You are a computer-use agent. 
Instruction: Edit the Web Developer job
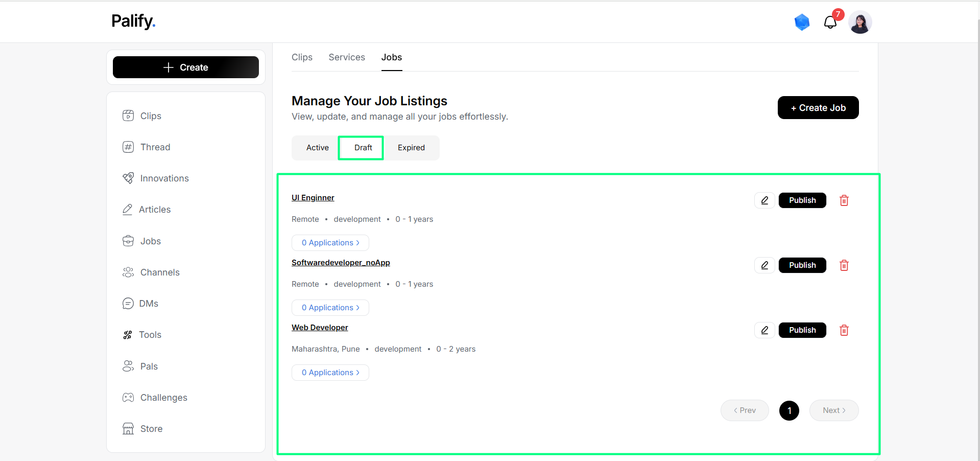[x=764, y=330]
